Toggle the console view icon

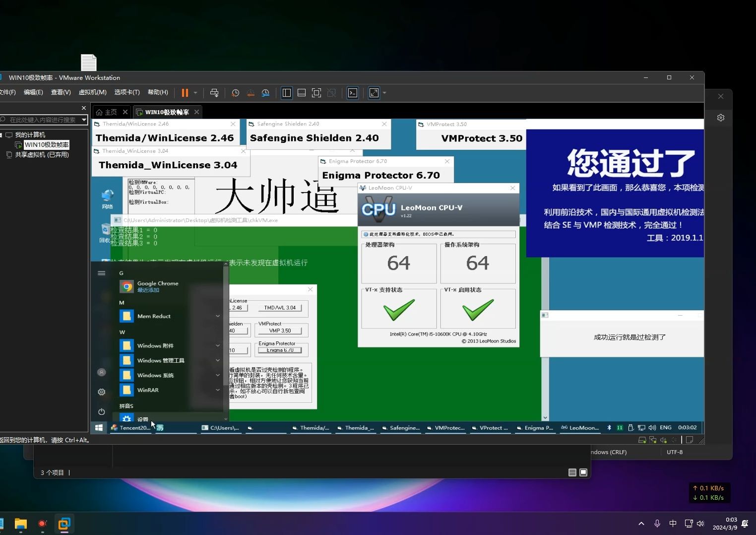click(353, 93)
